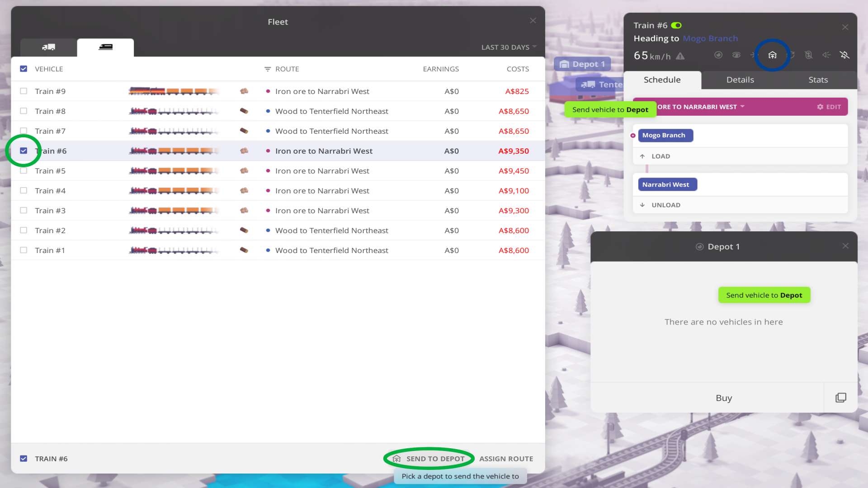The height and width of the screenshot is (488, 868).
Task: Click the eye follow-vehicle icon
Action: (x=736, y=55)
